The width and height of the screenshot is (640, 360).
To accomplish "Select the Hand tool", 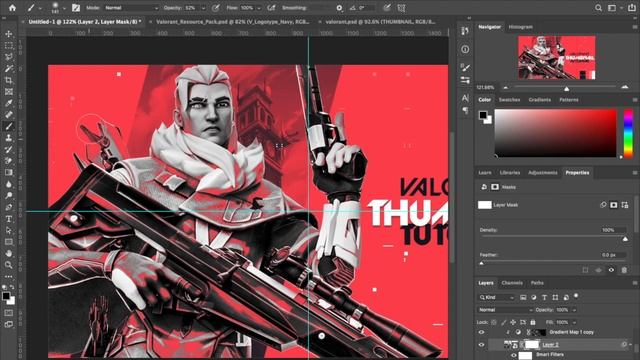I will [9, 253].
